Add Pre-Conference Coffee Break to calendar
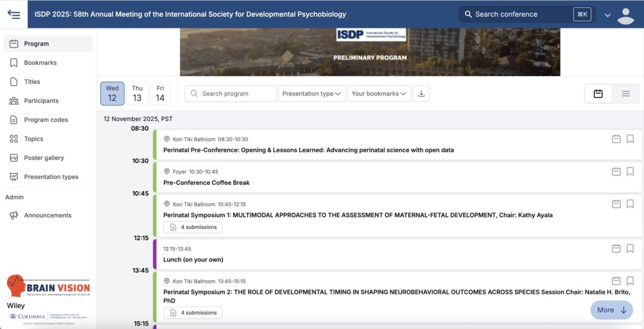The height and width of the screenshot is (329, 644). [x=616, y=171]
